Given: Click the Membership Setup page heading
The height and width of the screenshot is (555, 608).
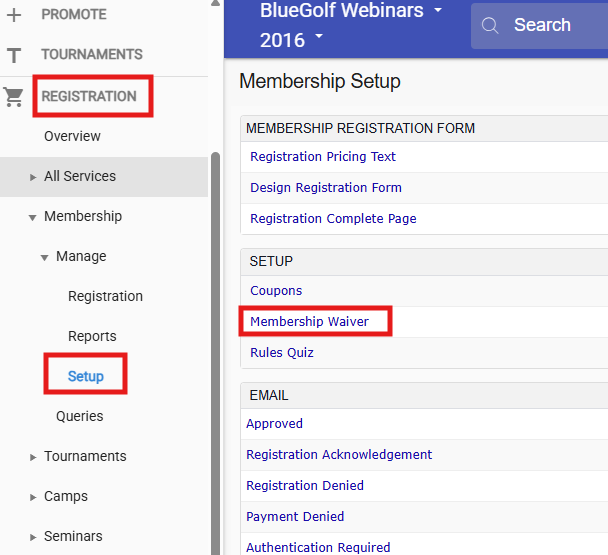Looking at the screenshot, I should click(320, 81).
